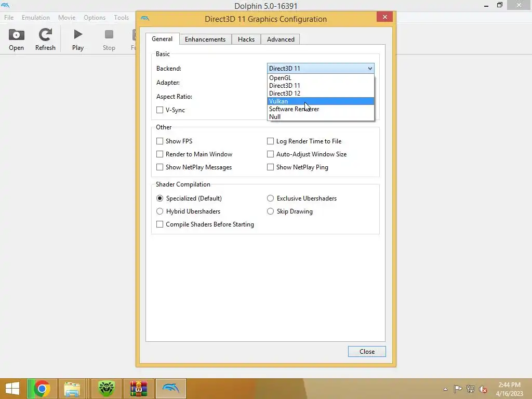Open the Options menu

click(95, 18)
